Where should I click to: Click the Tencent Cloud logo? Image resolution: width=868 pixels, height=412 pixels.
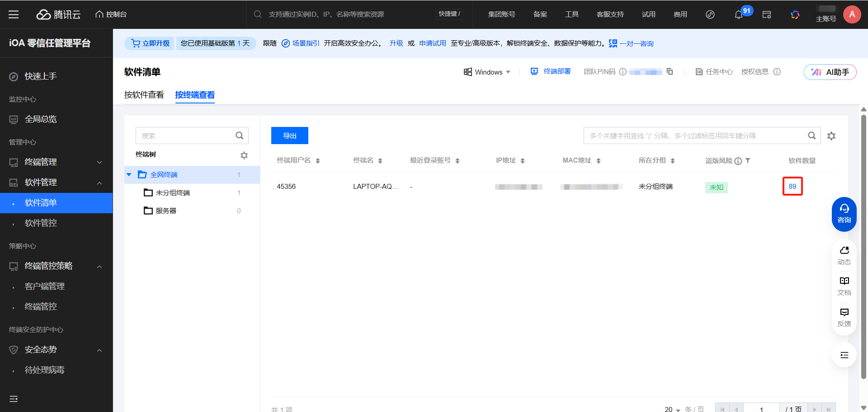coord(58,14)
